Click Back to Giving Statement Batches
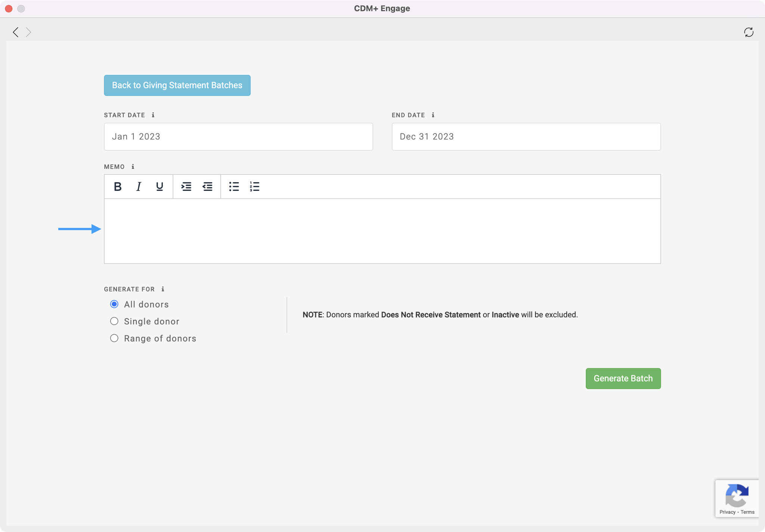The image size is (765, 532). point(177,85)
